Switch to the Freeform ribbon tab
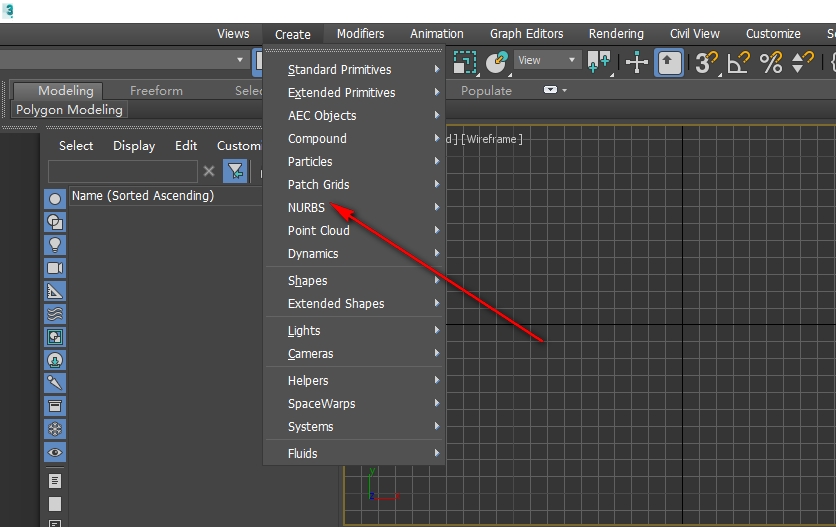Image resolution: width=836 pixels, height=527 pixels. coord(156,91)
